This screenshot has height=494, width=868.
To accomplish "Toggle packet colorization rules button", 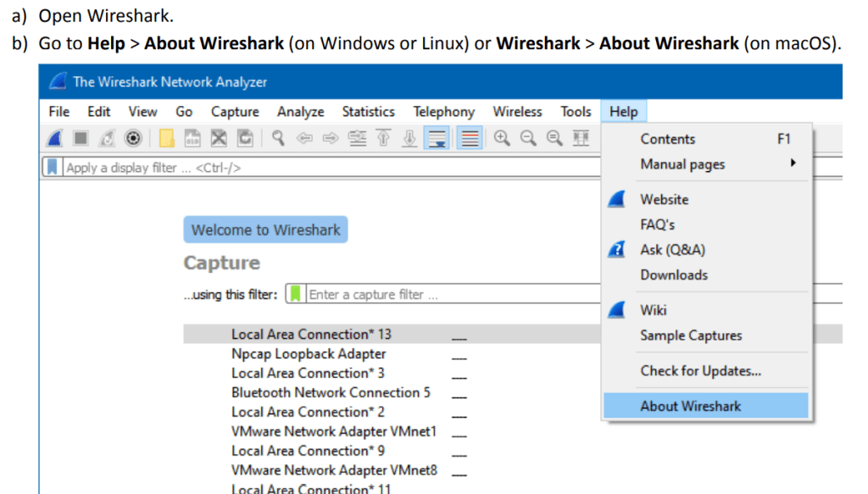I will coord(470,139).
